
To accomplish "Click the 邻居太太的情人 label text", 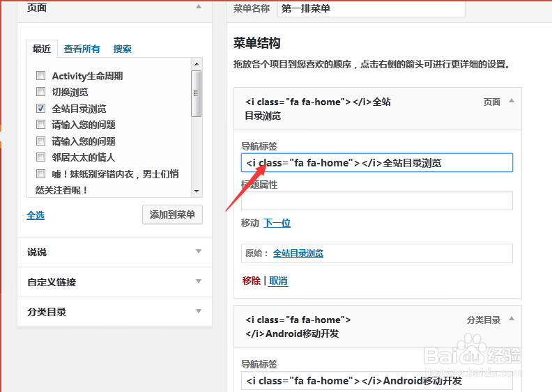I will pos(84,157).
